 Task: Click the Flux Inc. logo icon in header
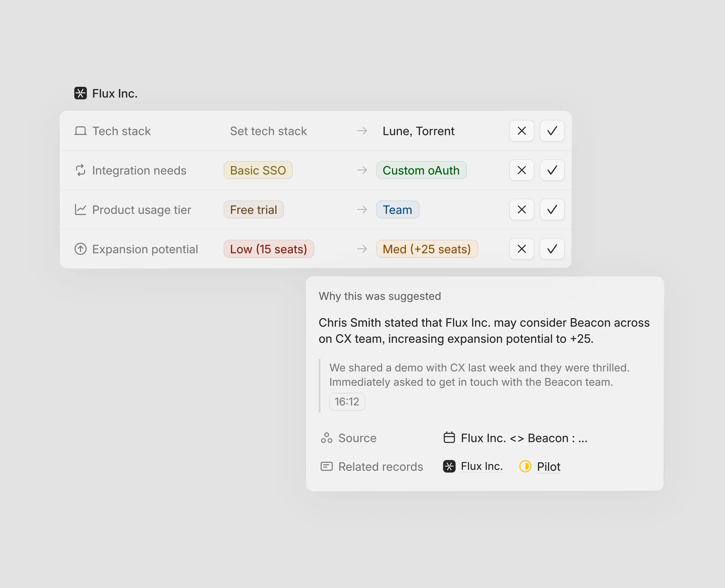(80, 93)
